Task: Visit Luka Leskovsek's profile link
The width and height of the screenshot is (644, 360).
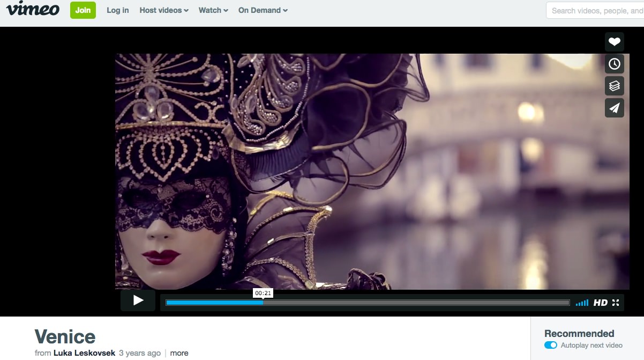Action: coord(84,353)
